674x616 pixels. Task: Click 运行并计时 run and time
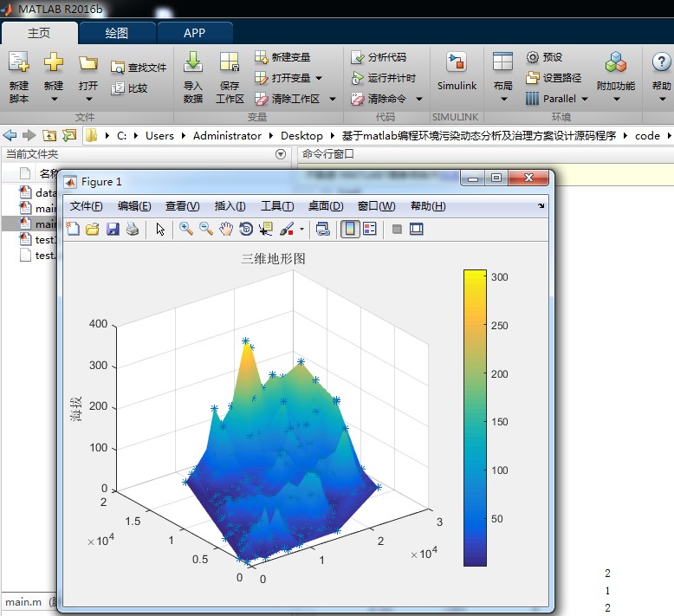(x=384, y=78)
